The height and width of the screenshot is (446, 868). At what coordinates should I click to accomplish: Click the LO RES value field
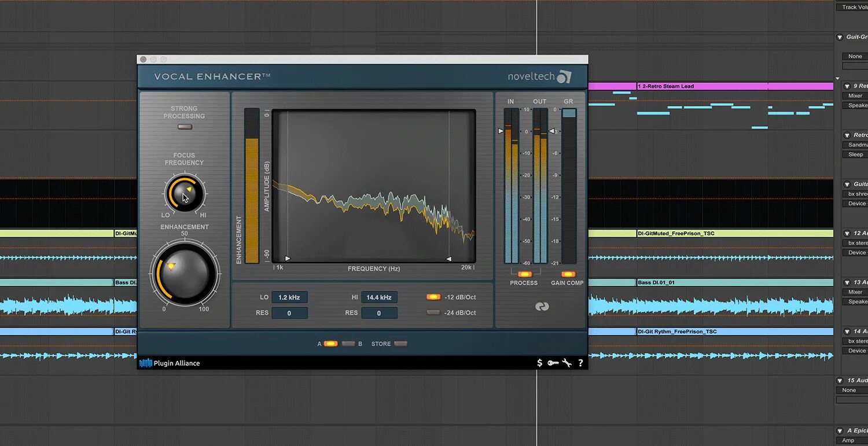(289, 313)
